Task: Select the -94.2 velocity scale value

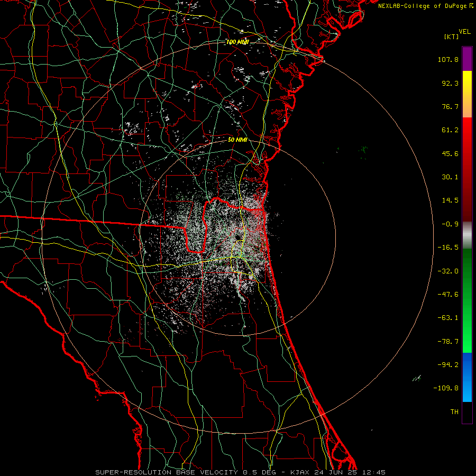Action: 448,365
